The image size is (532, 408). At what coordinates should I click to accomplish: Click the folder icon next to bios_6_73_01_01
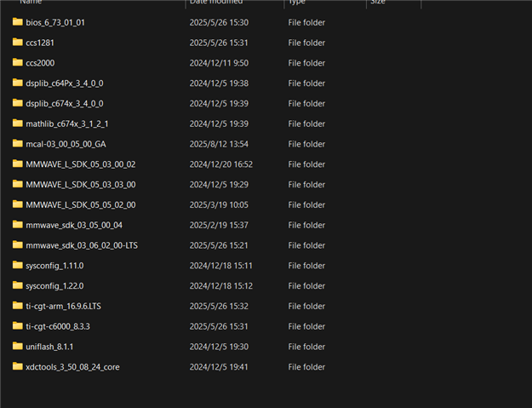[x=18, y=22]
